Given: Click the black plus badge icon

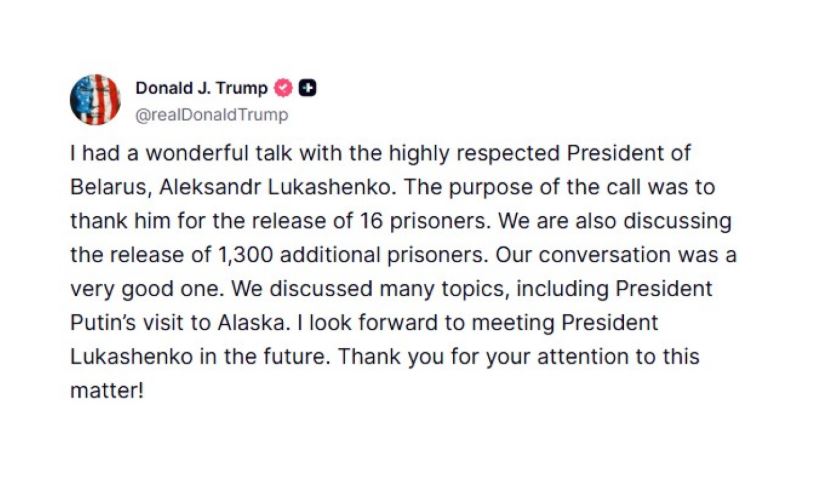Looking at the screenshot, I should pos(307,88).
